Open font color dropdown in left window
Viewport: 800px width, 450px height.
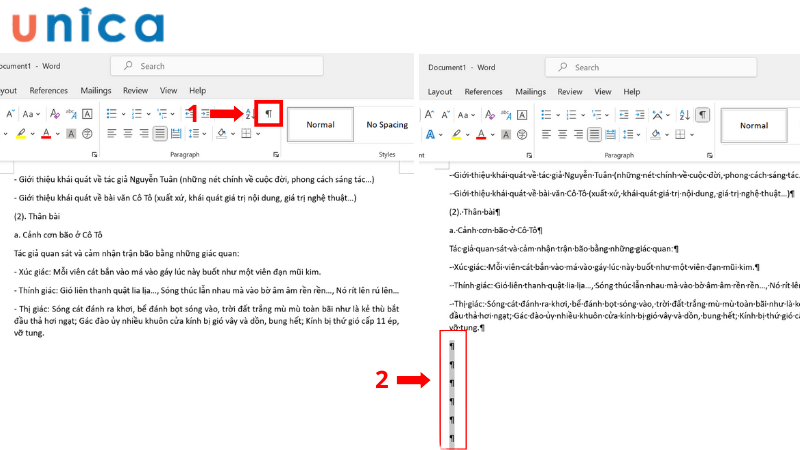pos(57,134)
